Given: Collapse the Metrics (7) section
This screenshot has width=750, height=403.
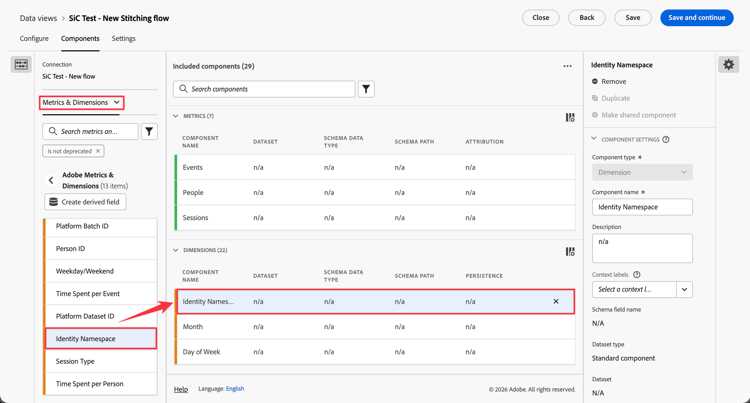Looking at the screenshot, I should 176,116.
